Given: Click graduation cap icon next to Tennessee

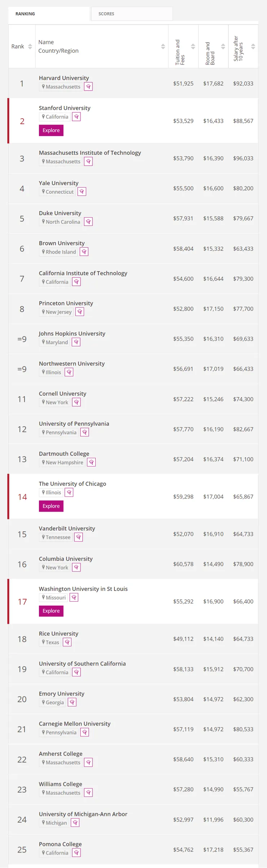Looking at the screenshot, I should click(79, 537).
